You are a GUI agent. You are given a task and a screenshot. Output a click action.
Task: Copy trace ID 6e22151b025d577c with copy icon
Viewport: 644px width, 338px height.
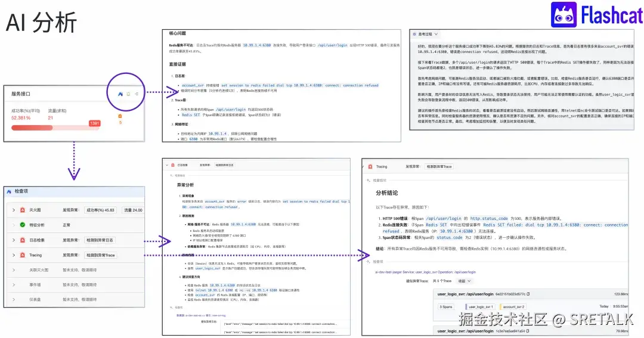tap(528, 294)
